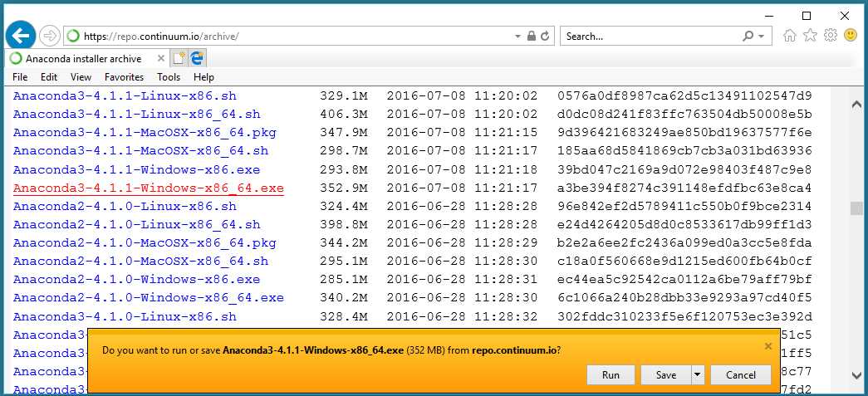Screen dimensions: 868x396
Task: Open the File menu
Action: [x=20, y=77]
